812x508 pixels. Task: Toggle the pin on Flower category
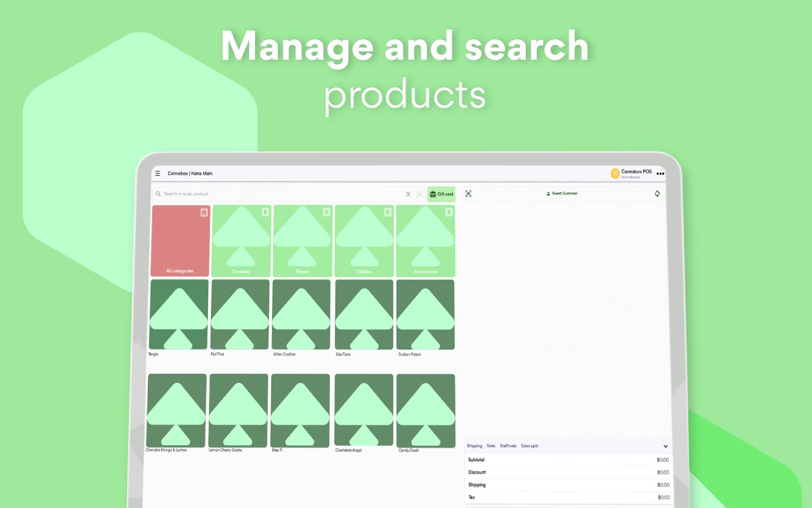click(x=326, y=212)
